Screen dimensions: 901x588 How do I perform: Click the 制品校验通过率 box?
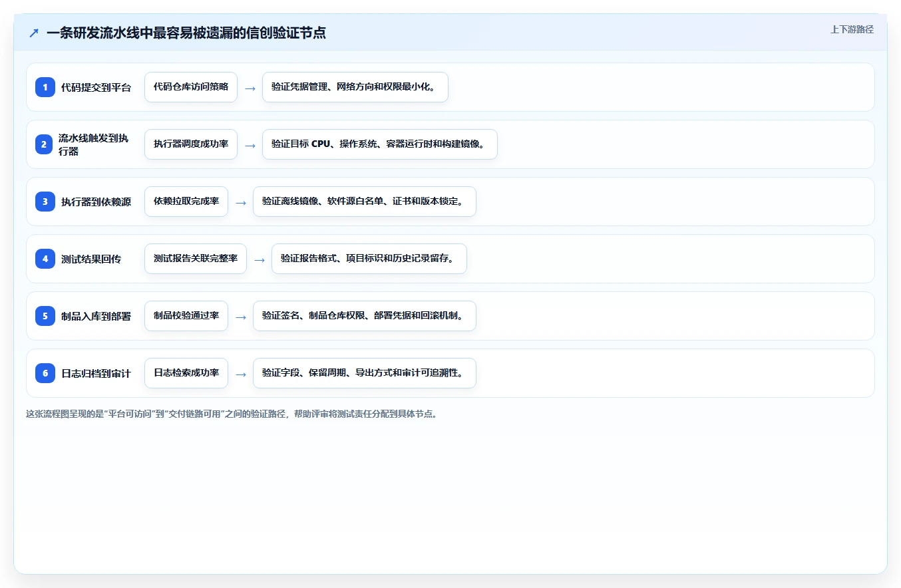tap(186, 316)
